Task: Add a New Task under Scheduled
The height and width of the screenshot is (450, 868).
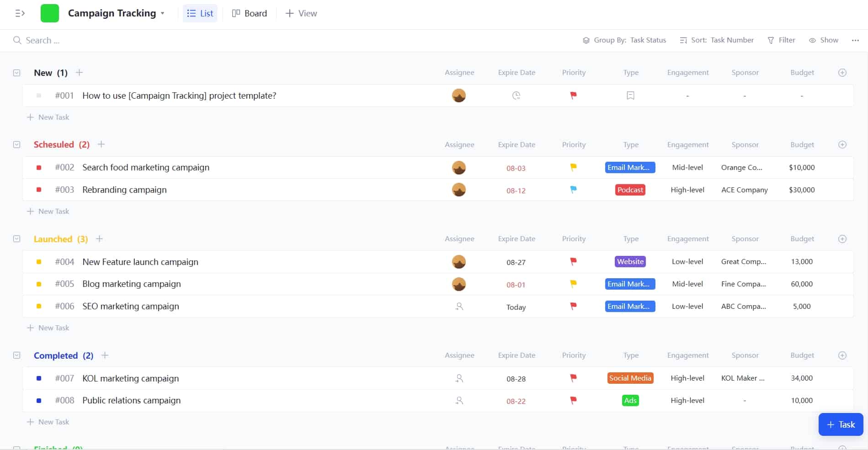Action: [48, 211]
